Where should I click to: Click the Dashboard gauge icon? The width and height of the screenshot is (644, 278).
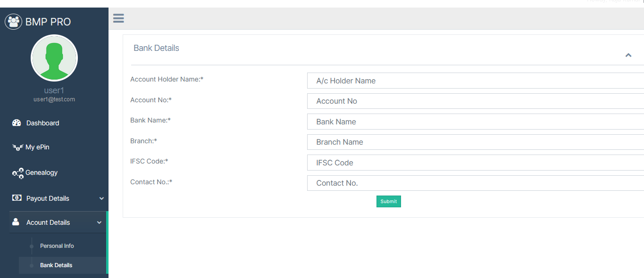pyautogui.click(x=17, y=123)
